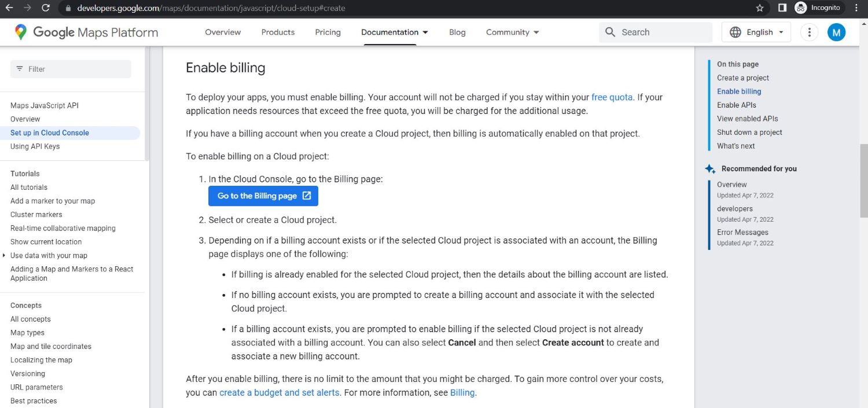Viewport: 868px width, 408px height.
Task: Open the three-dot overflow menu icon
Action: point(809,32)
